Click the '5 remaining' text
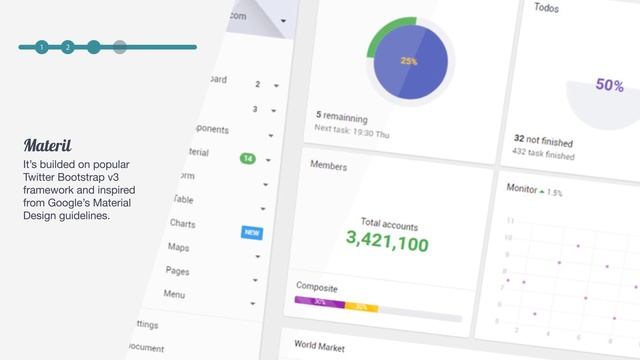The height and width of the screenshot is (360, 640). click(342, 117)
